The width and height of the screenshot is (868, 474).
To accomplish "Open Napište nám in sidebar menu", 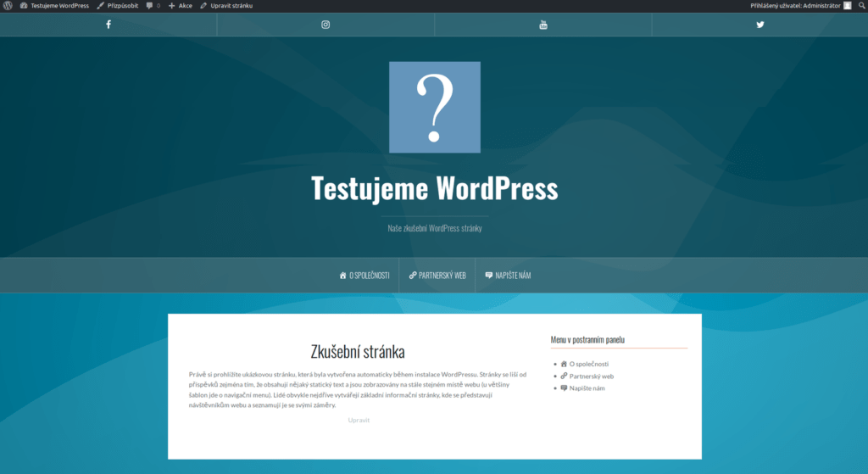I will click(x=582, y=388).
